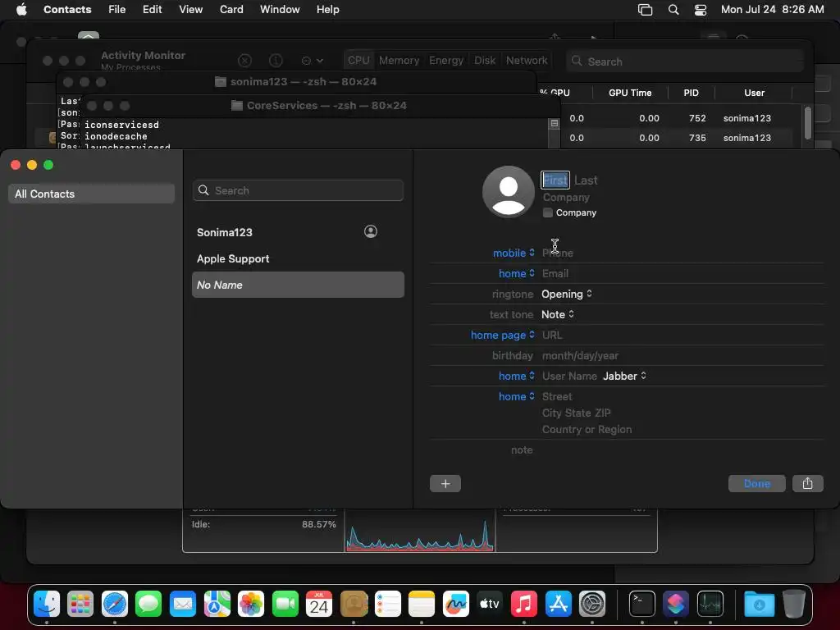Viewport: 840px width, 630px height.
Task: Open the Edit menu
Action: pyautogui.click(x=152, y=10)
